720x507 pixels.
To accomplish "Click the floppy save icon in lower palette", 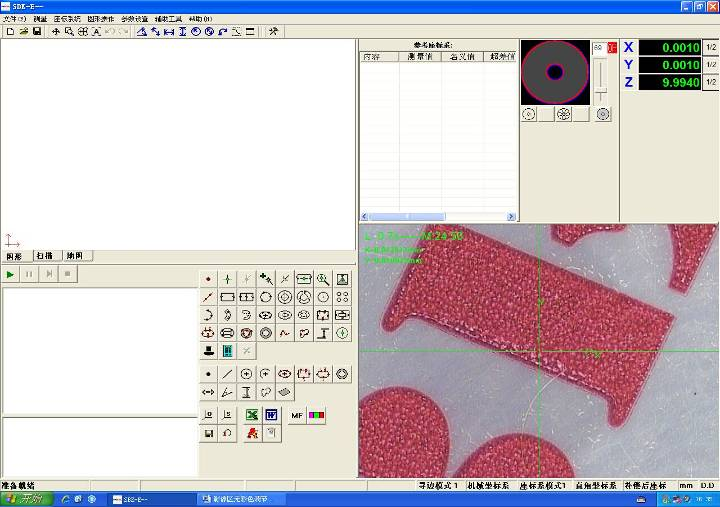I will (208, 433).
